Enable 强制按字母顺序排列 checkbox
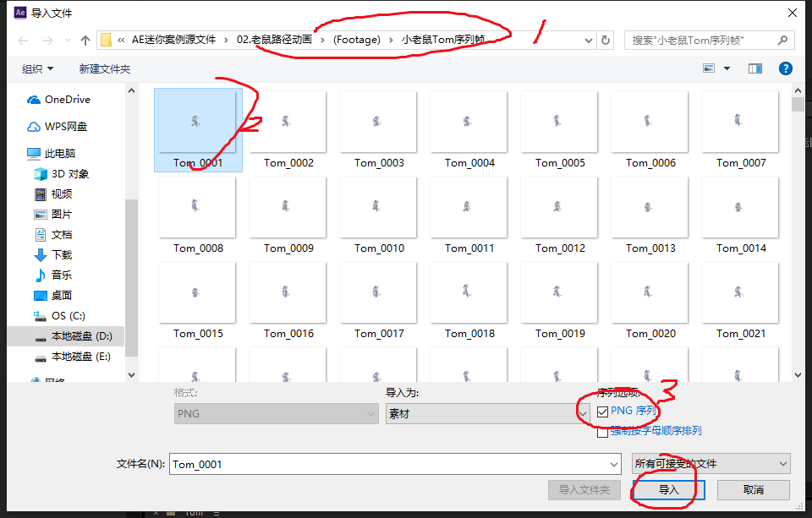812x518 pixels. point(602,432)
